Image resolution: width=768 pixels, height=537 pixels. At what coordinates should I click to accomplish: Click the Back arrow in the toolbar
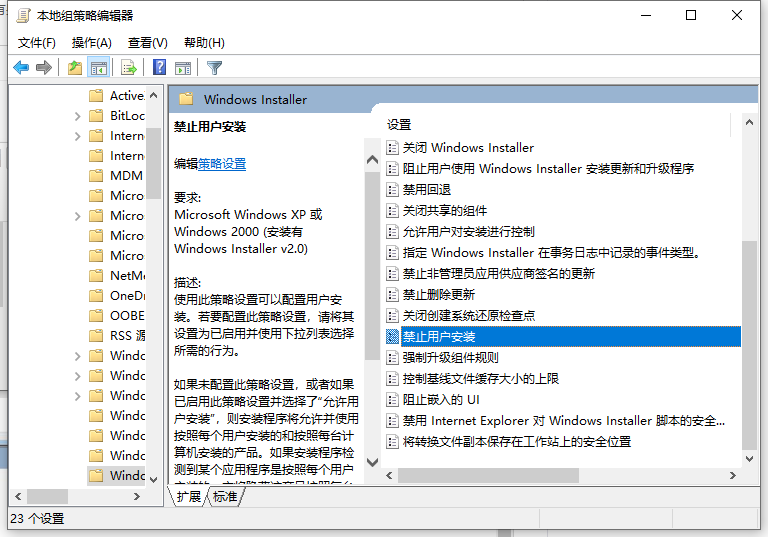[21, 68]
